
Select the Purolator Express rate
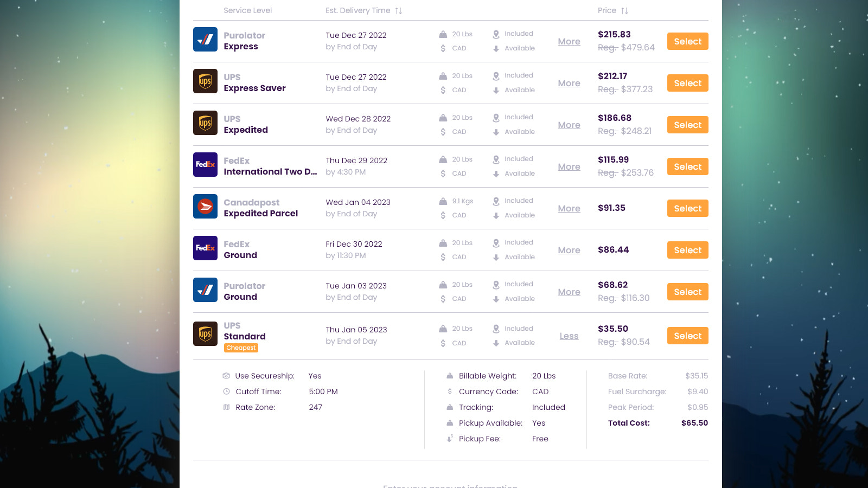tap(688, 41)
